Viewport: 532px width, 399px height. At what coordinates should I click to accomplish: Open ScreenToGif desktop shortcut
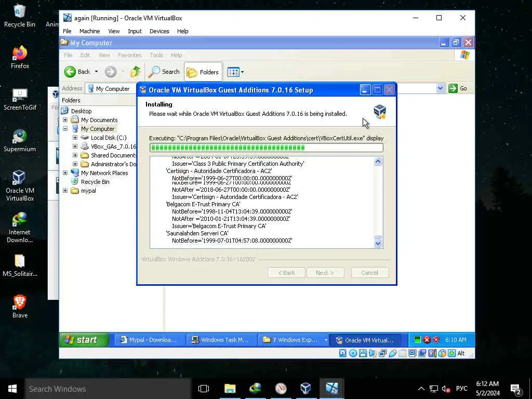20,99
